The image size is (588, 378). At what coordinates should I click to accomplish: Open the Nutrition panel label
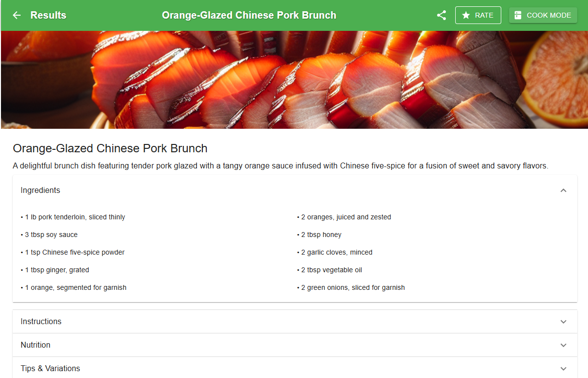pos(35,345)
